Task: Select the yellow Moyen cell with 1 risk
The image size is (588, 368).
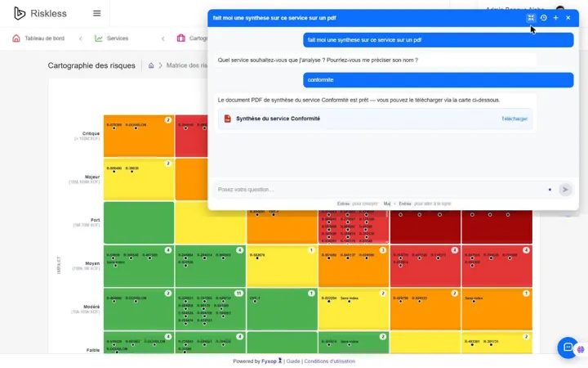Action: [x=282, y=266]
